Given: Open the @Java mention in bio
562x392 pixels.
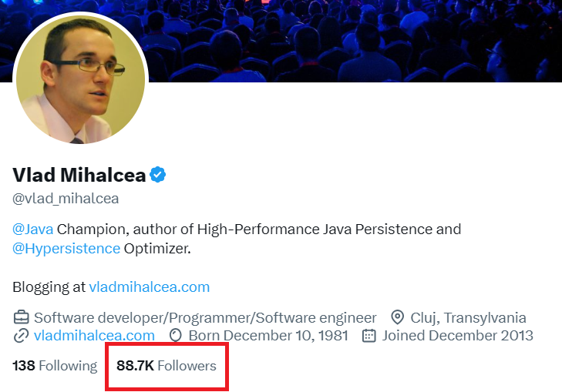Looking at the screenshot, I should (33, 229).
